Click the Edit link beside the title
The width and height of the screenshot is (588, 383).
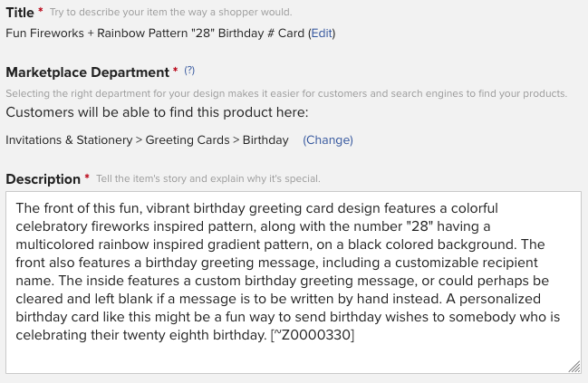coord(322,33)
